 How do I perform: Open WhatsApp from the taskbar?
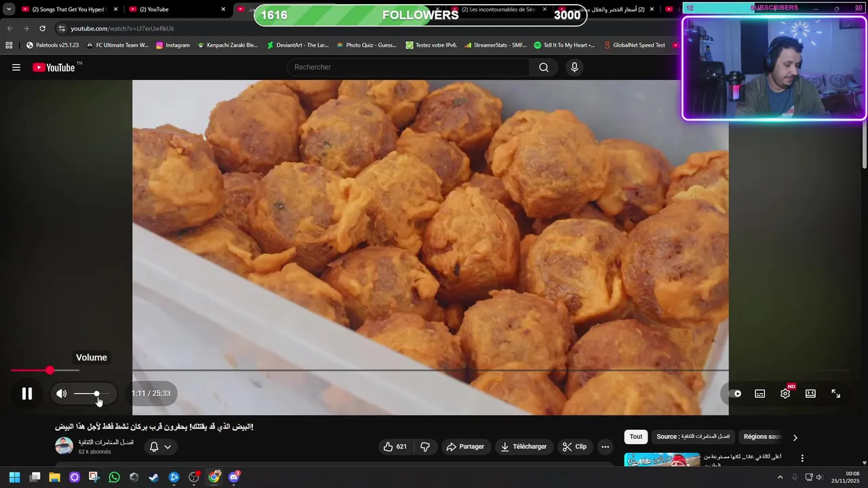click(114, 477)
